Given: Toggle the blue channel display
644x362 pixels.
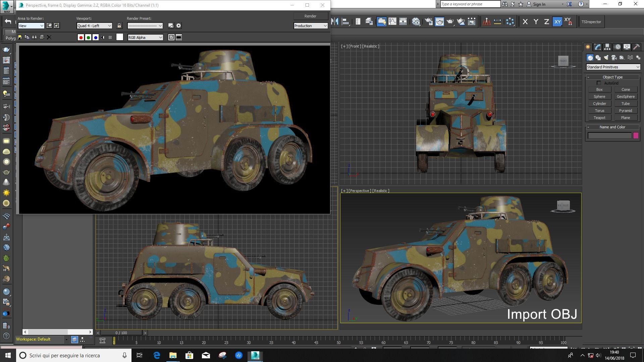Looking at the screenshot, I should (96, 38).
